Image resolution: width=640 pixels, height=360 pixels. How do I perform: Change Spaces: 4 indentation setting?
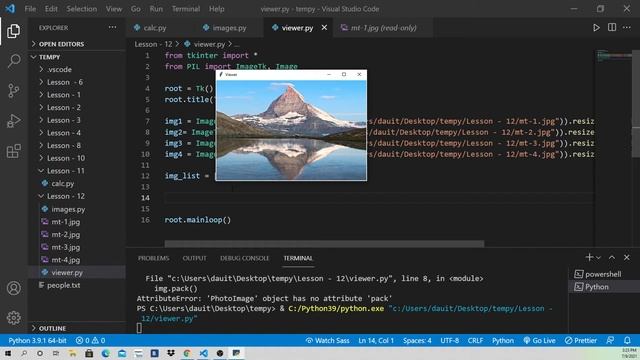coord(417,340)
